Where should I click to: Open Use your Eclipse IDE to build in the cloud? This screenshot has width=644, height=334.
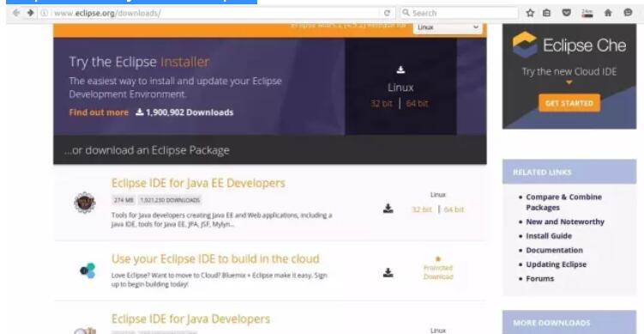tap(215, 258)
